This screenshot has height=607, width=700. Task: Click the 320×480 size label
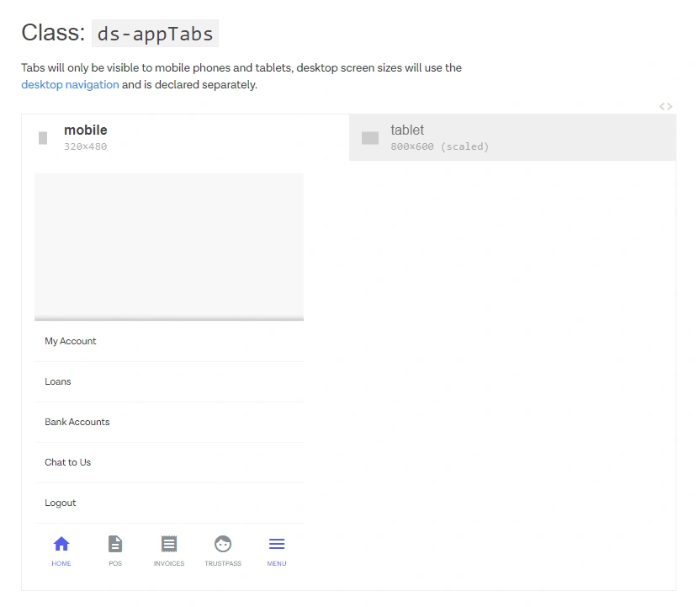[86, 146]
